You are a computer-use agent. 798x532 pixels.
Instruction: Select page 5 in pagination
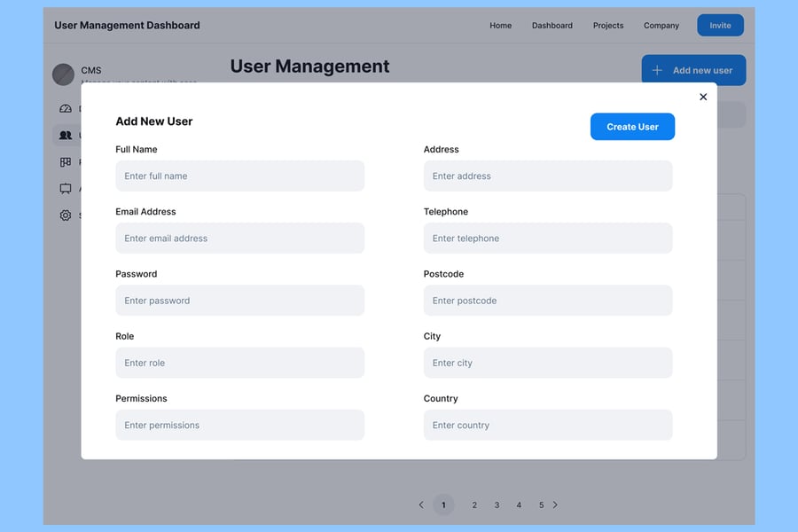pyautogui.click(x=541, y=505)
